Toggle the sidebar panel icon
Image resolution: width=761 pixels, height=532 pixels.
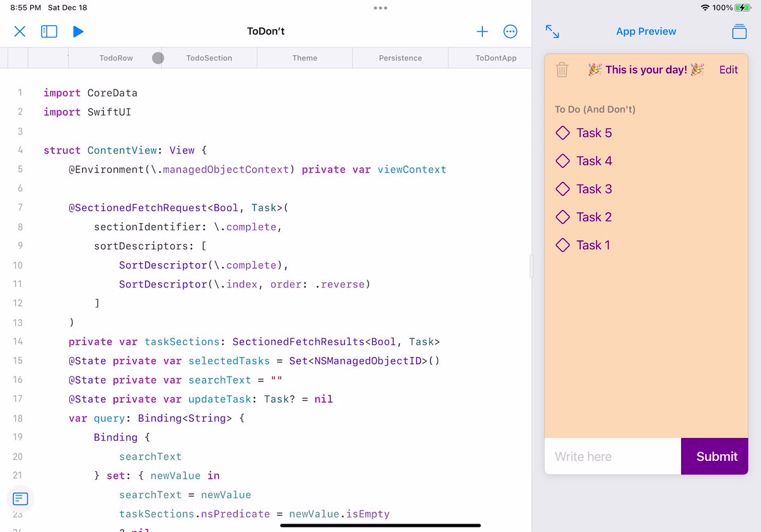49,31
